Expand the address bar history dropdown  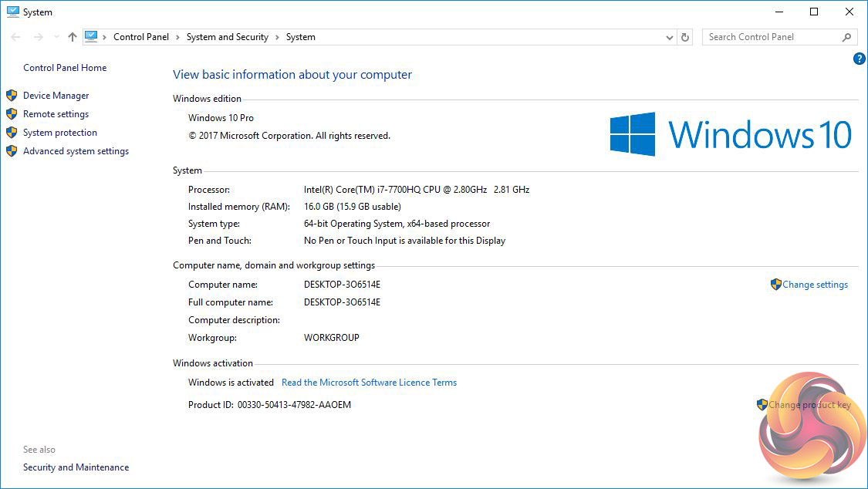[x=669, y=37]
